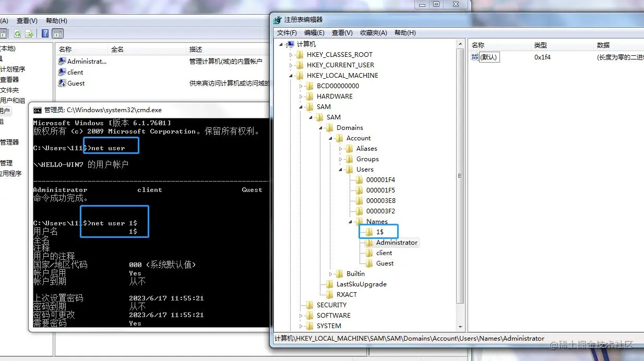Click the BCD00000000 folder icon
The width and height of the screenshot is (644, 361).
point(310,86)
